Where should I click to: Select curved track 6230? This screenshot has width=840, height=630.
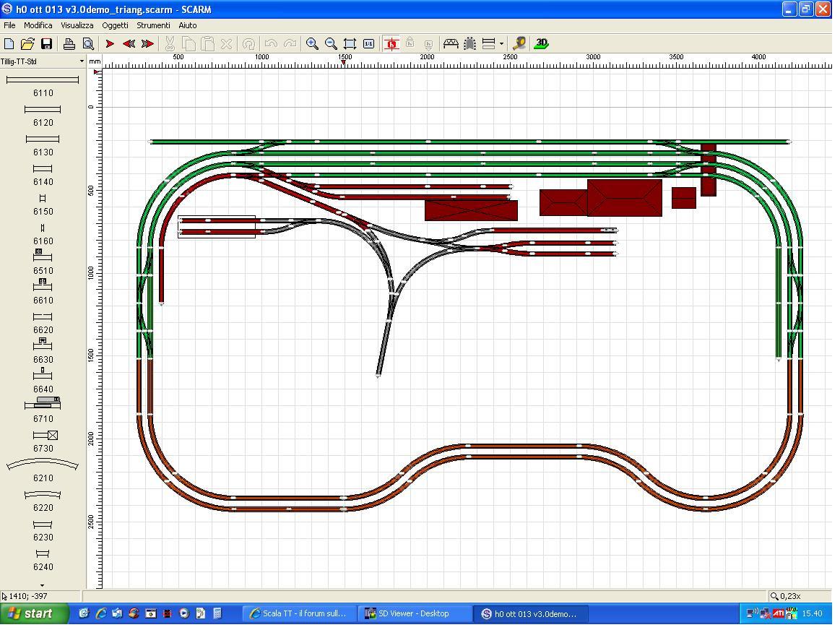[43, 530]
